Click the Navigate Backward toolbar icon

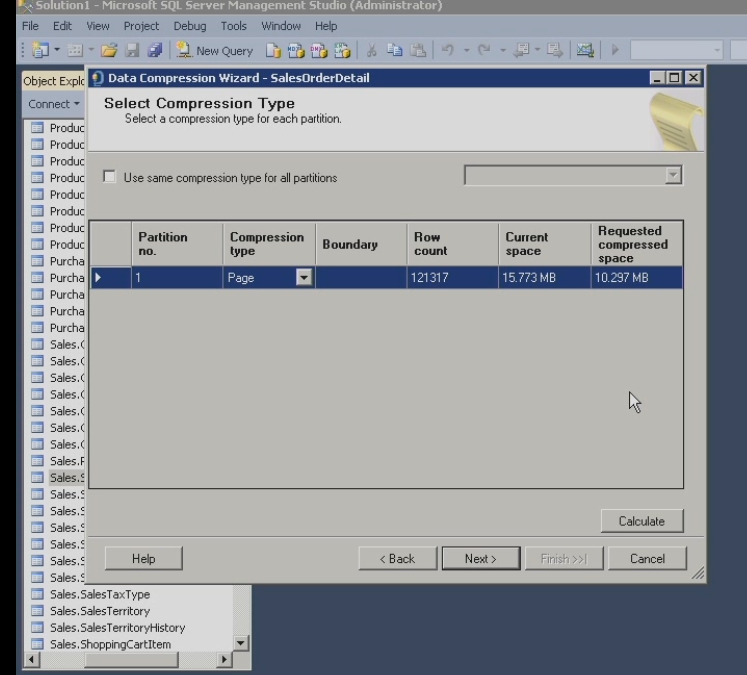click(x=522, y=50)
